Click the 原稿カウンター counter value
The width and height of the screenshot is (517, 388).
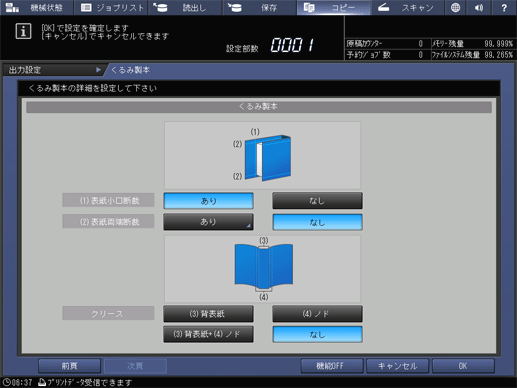pyautogui.click(x=421, y=44)
